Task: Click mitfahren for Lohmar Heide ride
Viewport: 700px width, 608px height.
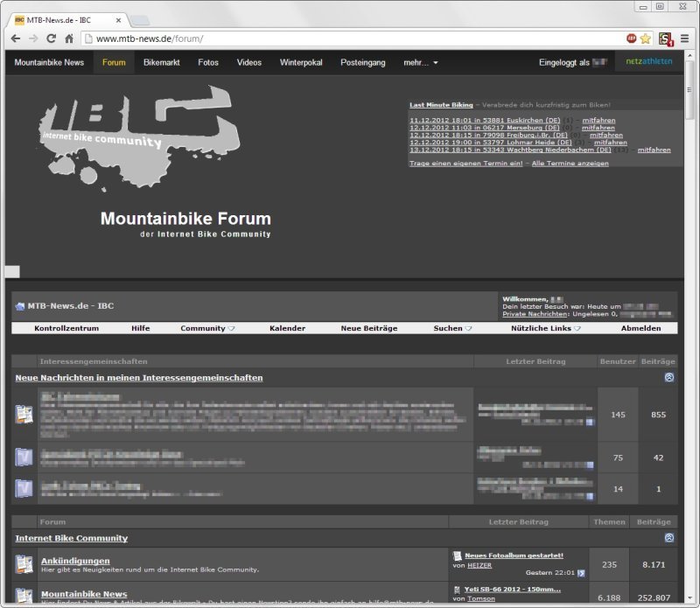Action: (x=611, y=143)
